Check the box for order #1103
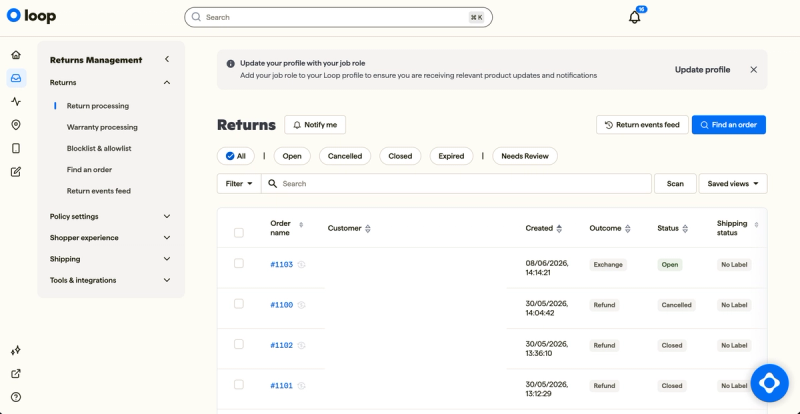800x414 pixels. (x=239, y=263)
